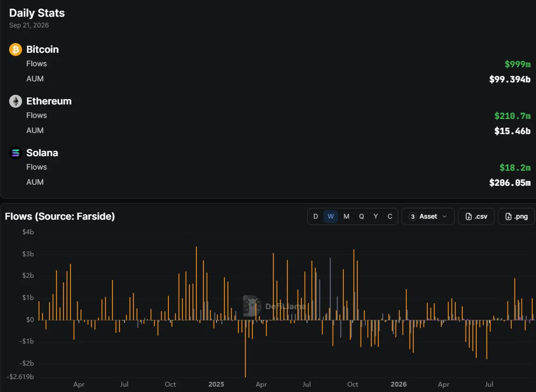Click the $3b y-axis label

pyautogui.click(x=28, y=254)
